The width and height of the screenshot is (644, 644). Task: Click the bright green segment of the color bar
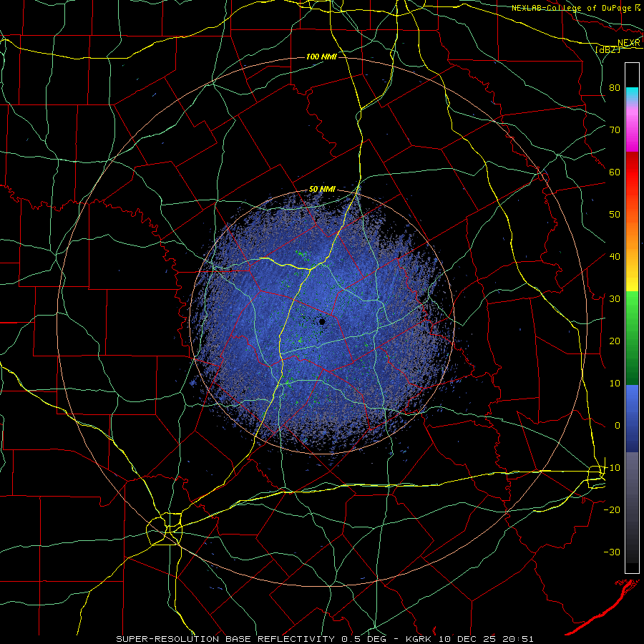(632, 306)
